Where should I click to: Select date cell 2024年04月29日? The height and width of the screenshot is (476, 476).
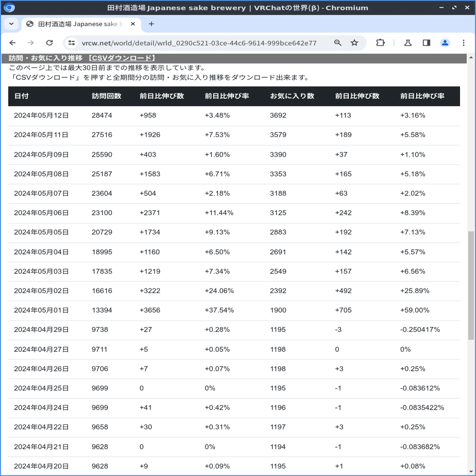tap(41, 330)
